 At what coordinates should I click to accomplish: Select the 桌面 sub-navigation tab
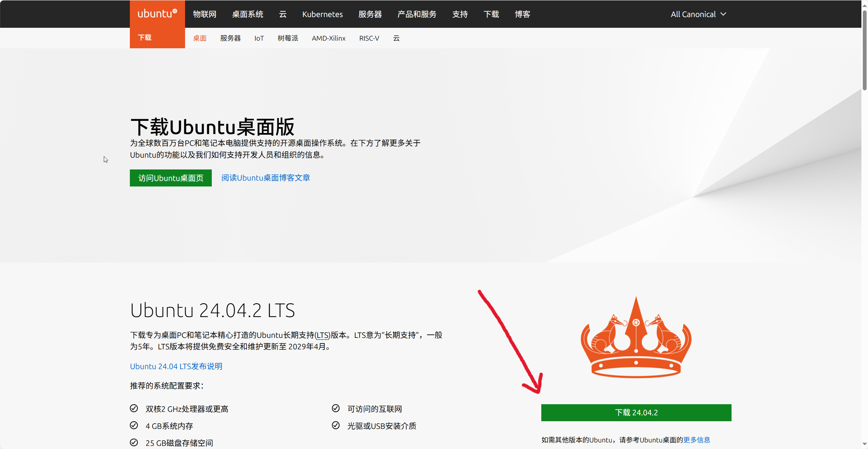click(200, 38)
